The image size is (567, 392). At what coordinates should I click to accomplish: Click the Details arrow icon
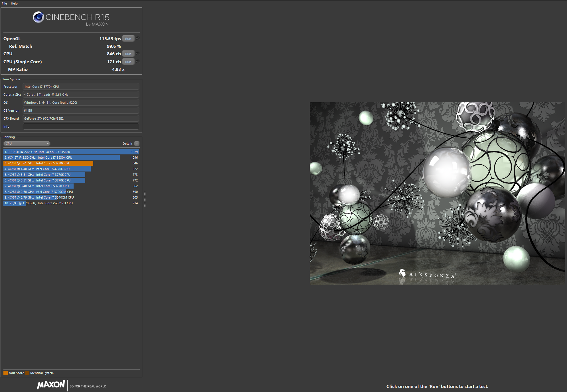137,144
